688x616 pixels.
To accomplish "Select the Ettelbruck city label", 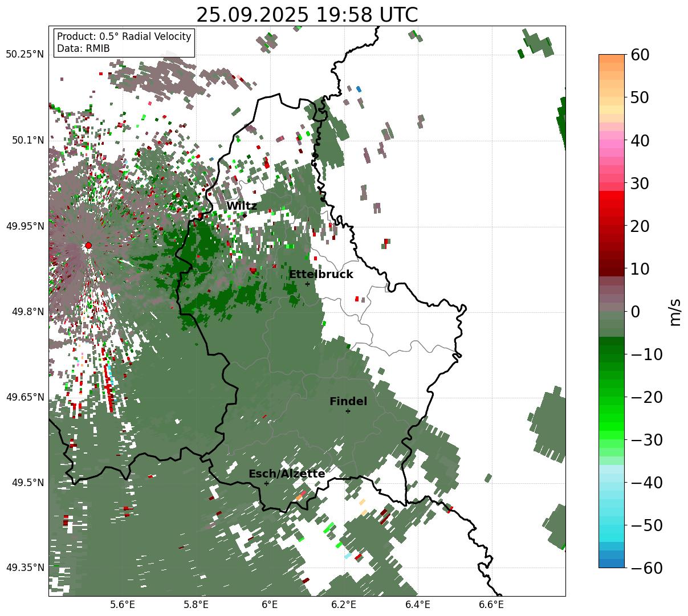I will click(321, 275).
